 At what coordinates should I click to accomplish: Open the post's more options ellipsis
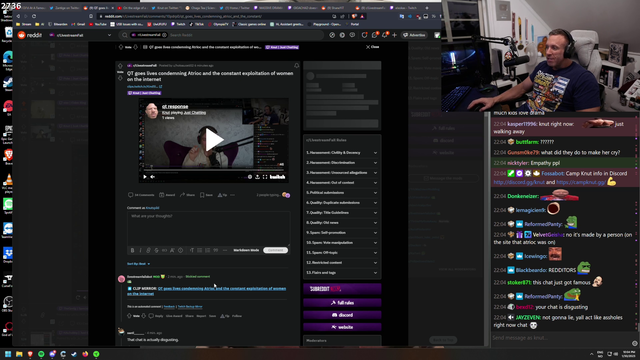tap(233, 195)
